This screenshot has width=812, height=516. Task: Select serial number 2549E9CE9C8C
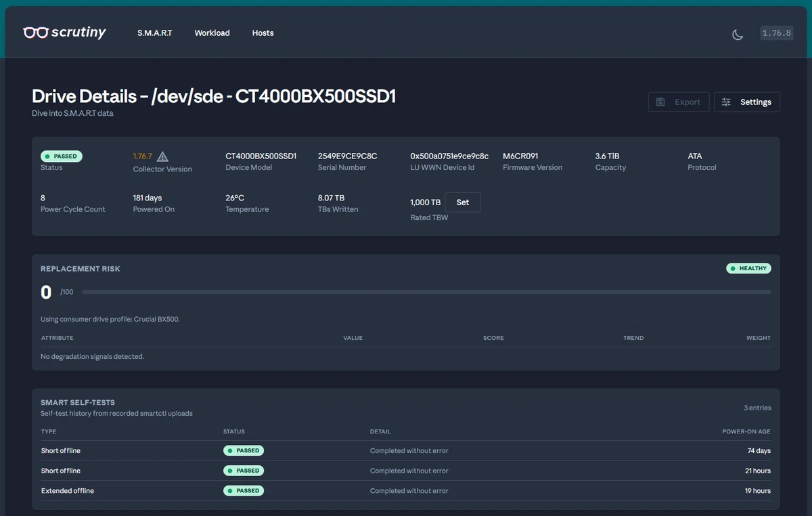[348, 156]
